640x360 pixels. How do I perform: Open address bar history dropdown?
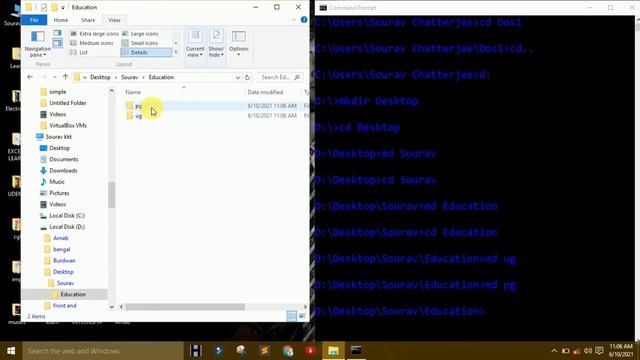tap(238, 77)
